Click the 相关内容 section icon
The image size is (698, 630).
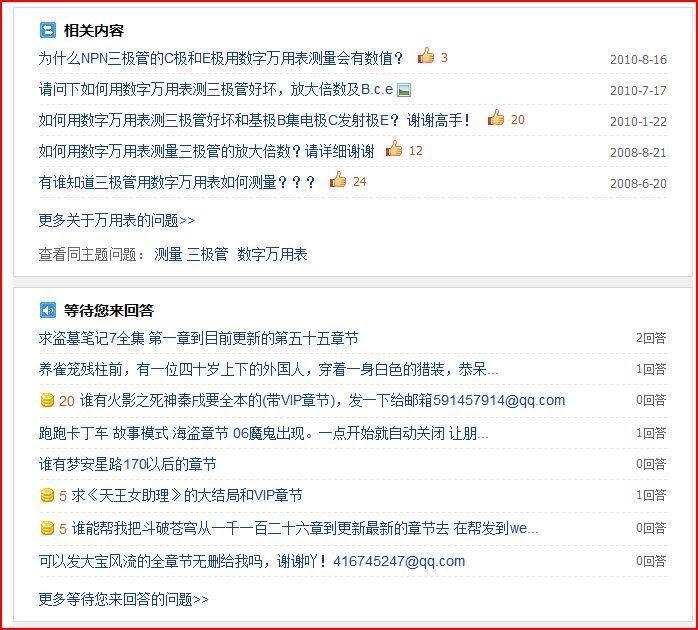tap(48, 30)
